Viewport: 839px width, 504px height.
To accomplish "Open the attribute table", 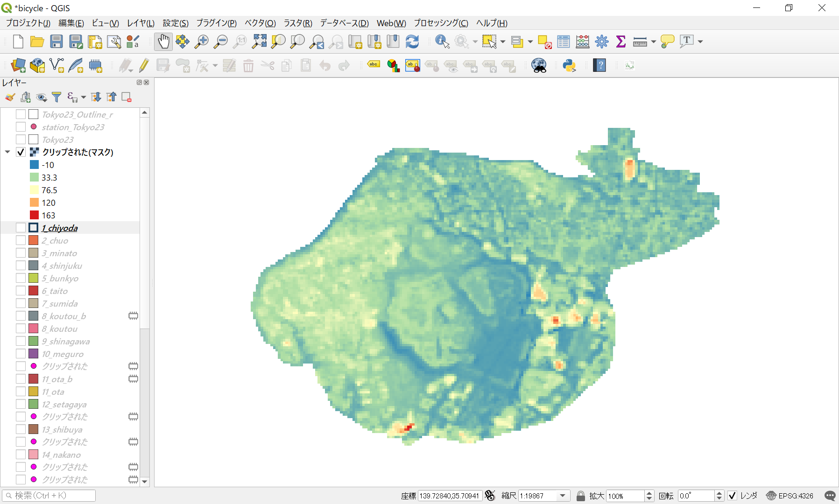I will 564,42.
